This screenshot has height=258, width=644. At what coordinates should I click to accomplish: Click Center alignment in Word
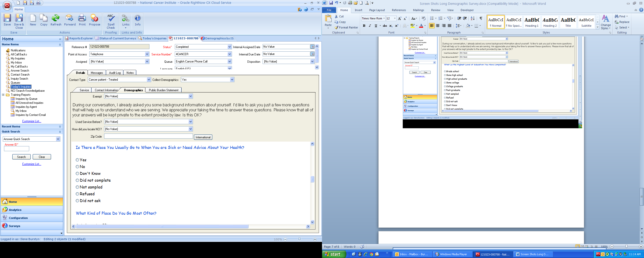[438, 26]
